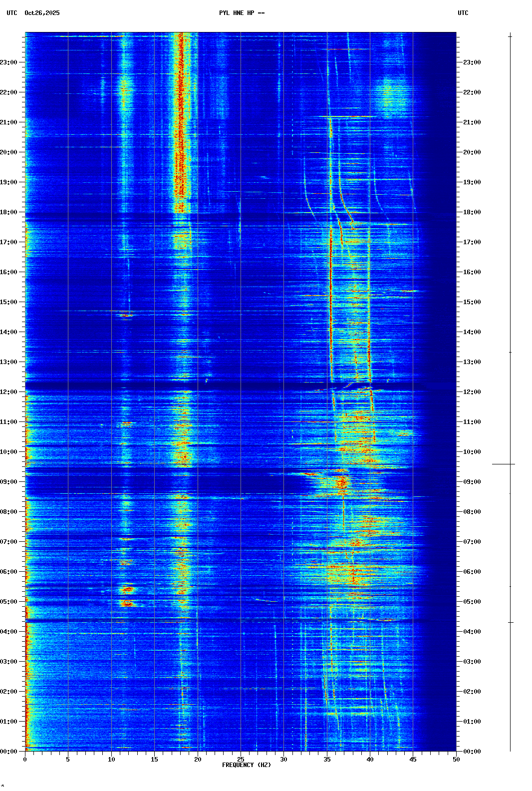The width and height of the screenshot is (532, 791).
Task: Click the 00:00 label on the right time axis
Action: [472, 752]
